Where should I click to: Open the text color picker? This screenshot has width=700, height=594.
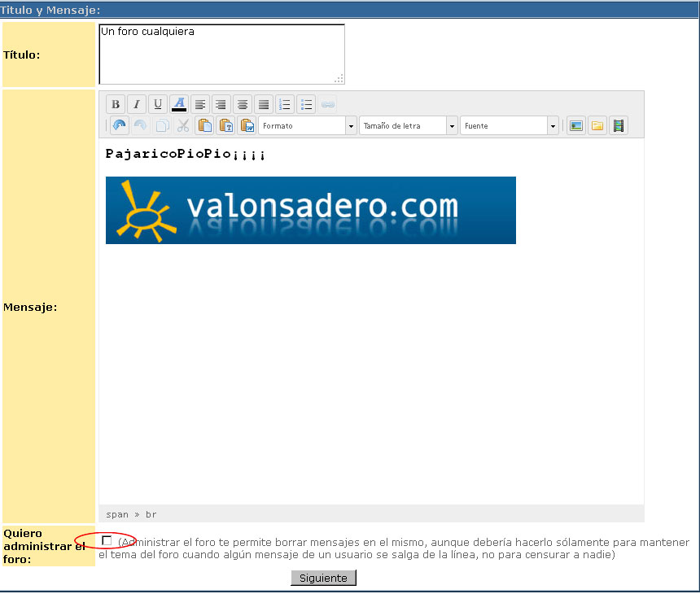(179, 104)
